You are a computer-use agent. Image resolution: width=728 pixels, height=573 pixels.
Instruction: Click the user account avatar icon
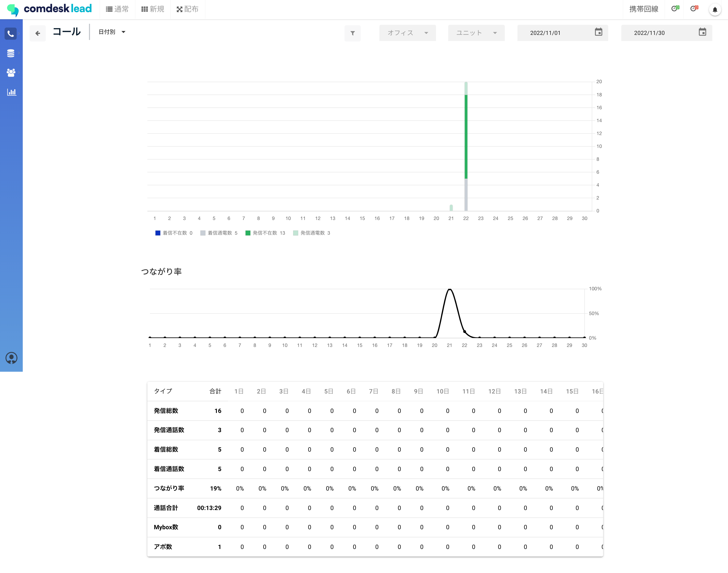(11, 358)
